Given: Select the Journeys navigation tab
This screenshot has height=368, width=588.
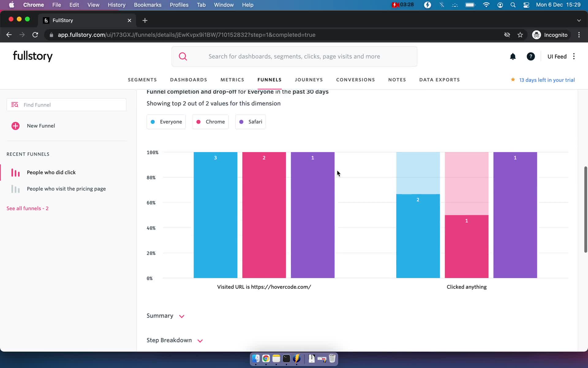Looking at the screenshot, I should click(309, 80).
